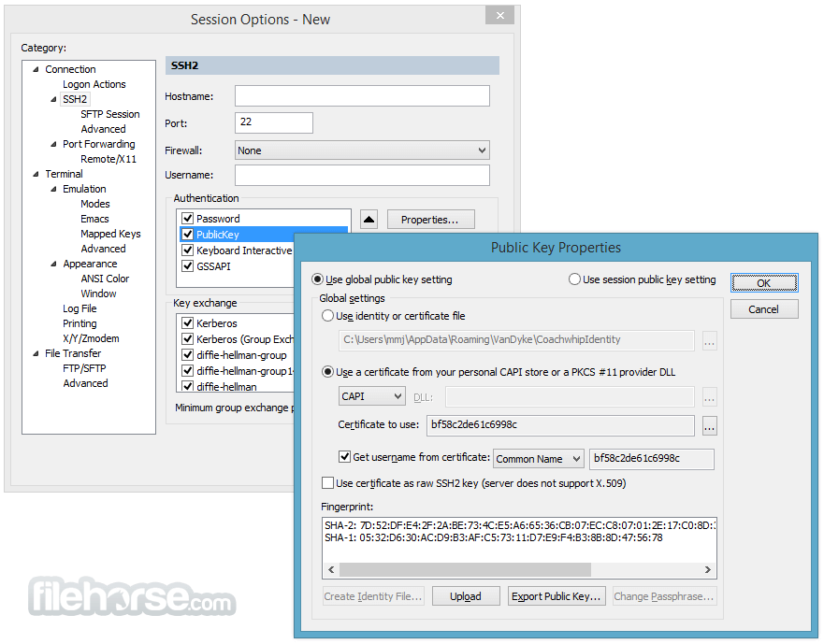Collapse the Port Forwarding node
This screenshot has height=644, width=824.
click(53, 144)
